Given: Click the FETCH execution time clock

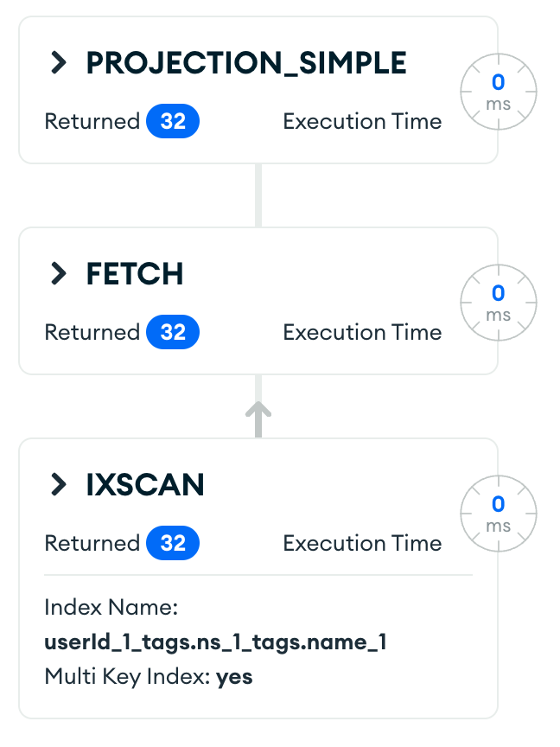Looking at the screenshot, I should pos(498,303).
